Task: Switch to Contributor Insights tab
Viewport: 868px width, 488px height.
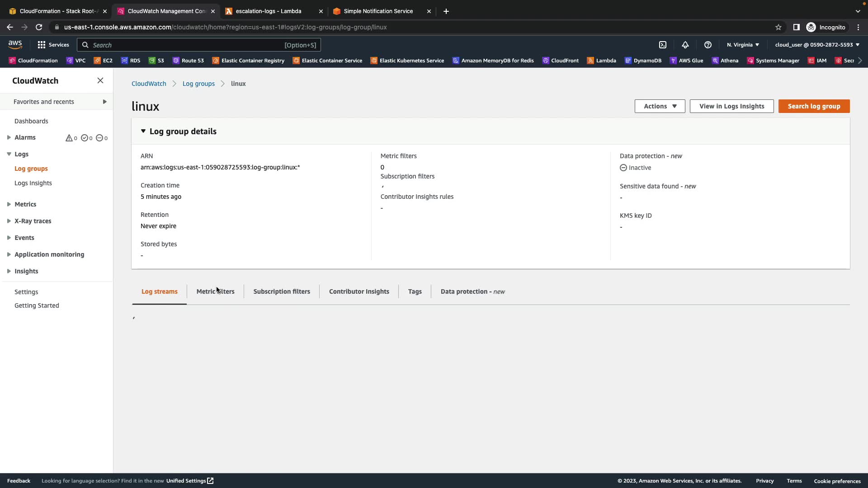Action: (359, 291)
